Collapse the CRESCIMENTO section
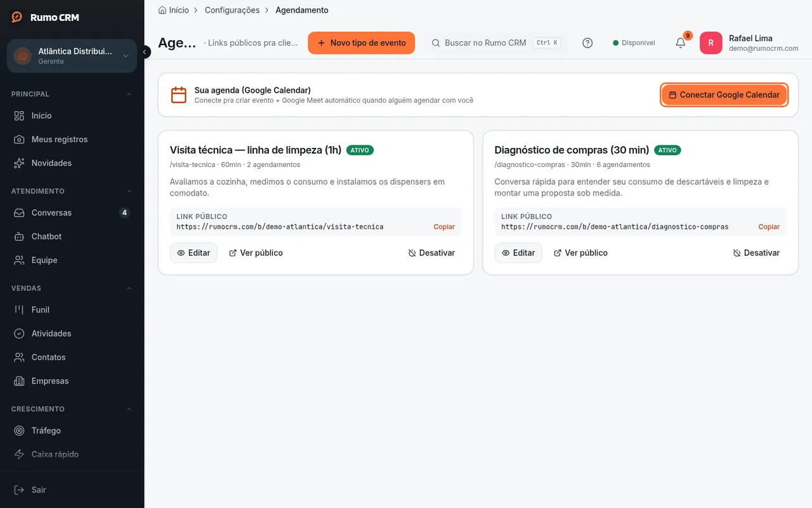 click(129, 409)
